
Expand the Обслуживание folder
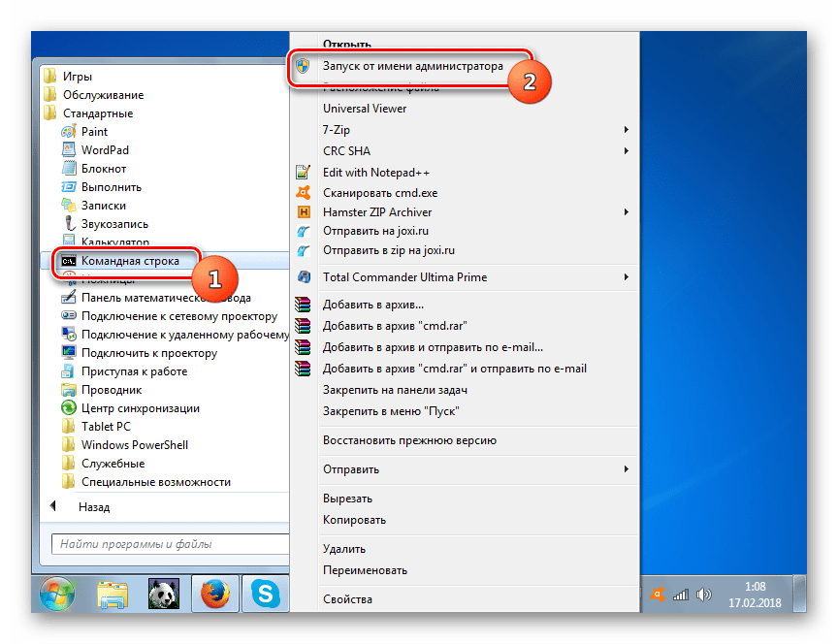tap(103, 95)
